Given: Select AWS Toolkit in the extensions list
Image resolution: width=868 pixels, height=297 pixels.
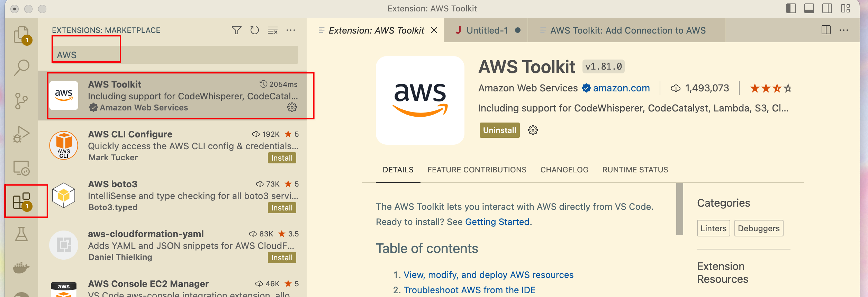Looking at the screenshot, I should tap(172, 96).
